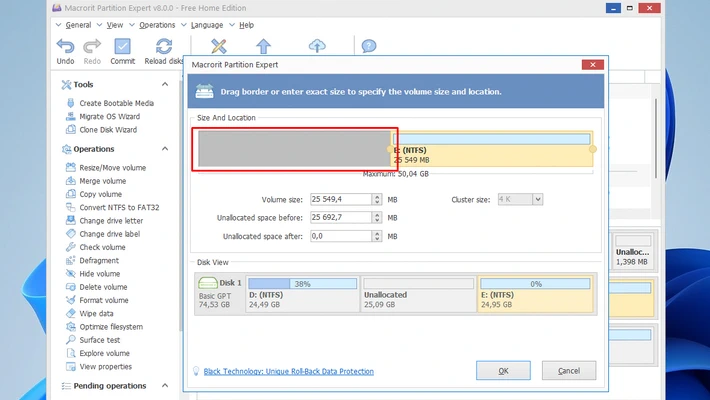710x400 pixels.
Task: Select Explore volume operation
Action: [98, 353]
